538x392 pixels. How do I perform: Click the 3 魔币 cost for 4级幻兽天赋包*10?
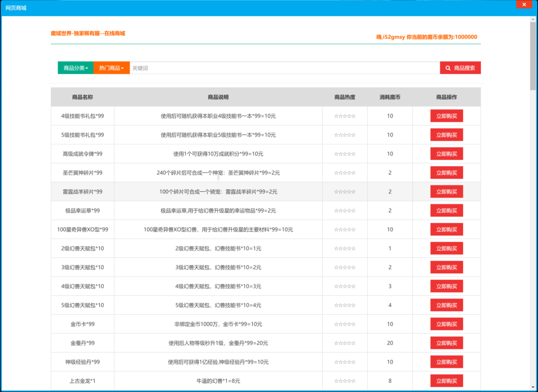click(x=390, y=286)
